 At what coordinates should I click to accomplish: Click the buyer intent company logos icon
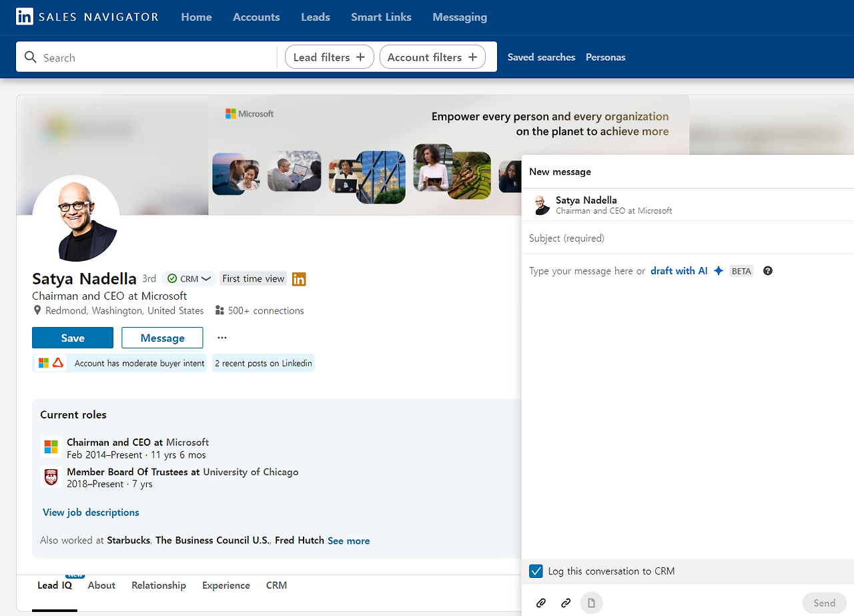pyautogui.click(x=51, y=363)
